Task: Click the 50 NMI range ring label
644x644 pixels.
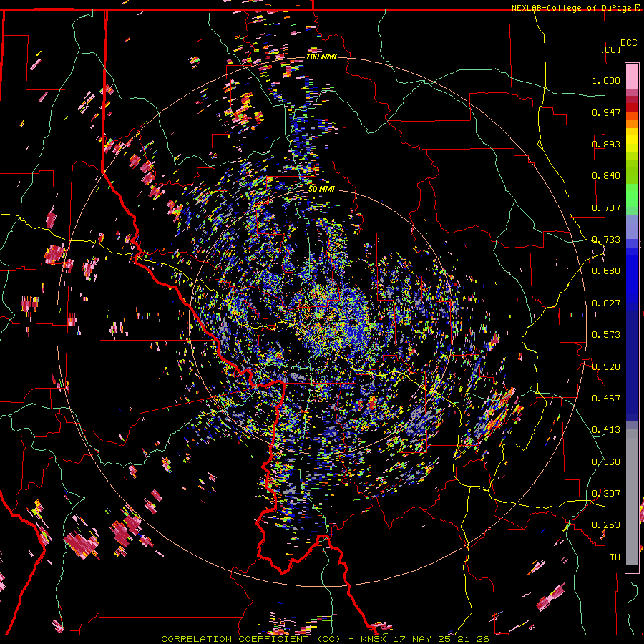Action: coord(321,190)
